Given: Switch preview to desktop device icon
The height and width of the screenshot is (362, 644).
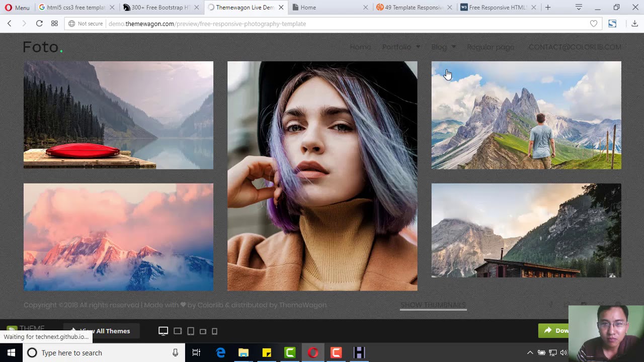Looking at the screenshot, I should click(163, 331).
